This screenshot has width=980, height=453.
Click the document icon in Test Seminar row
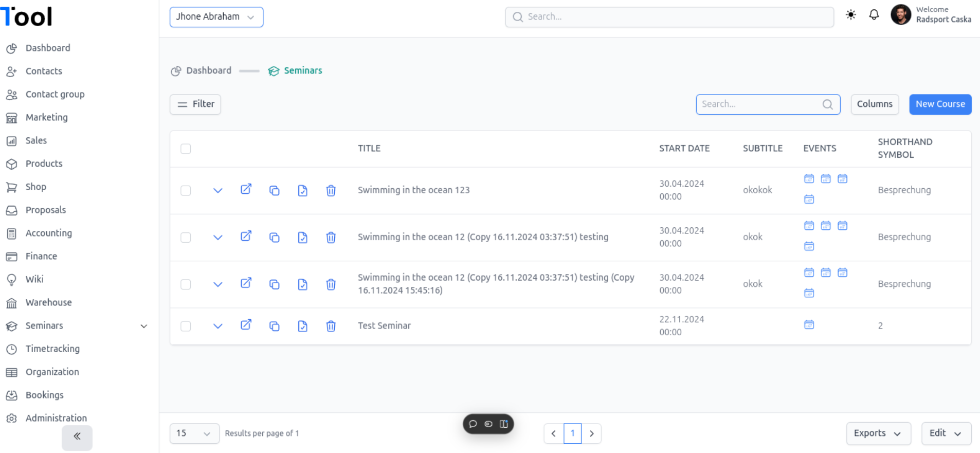click(302, 326)
